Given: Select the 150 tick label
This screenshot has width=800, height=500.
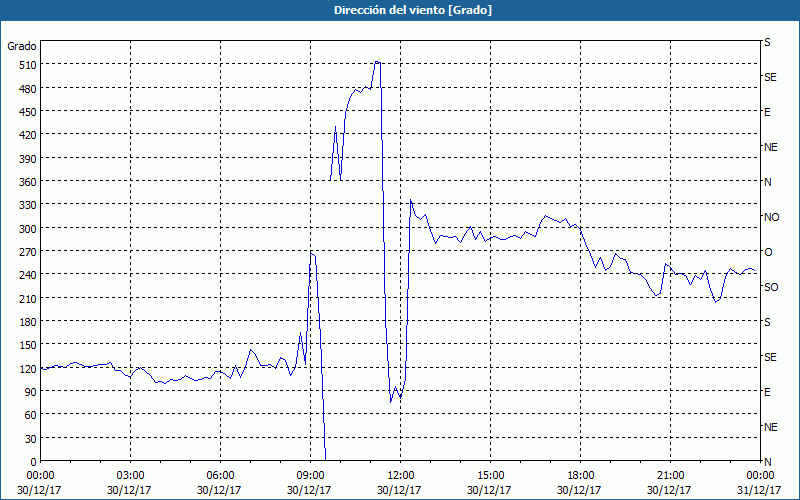Looking at the screenshot, I should pyautogui.click(x=27, y=345).
